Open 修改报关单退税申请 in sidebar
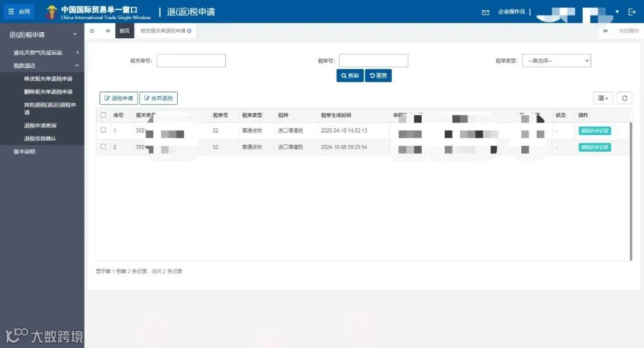 [48, 79]
